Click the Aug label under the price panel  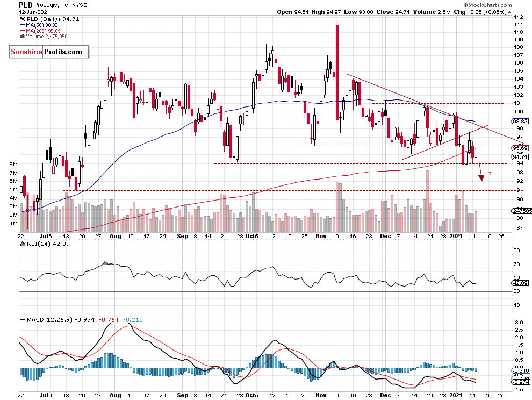116,237
